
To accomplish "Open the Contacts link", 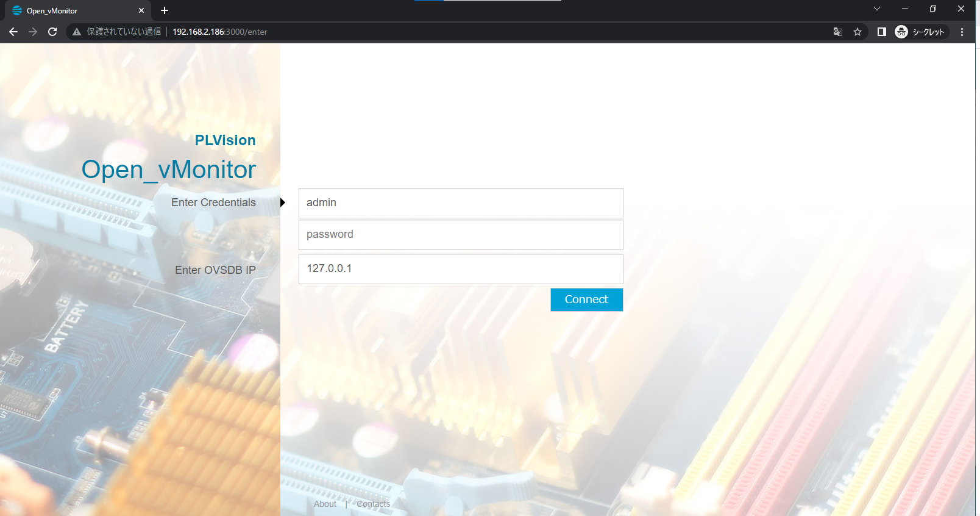I will coord(373,504).
